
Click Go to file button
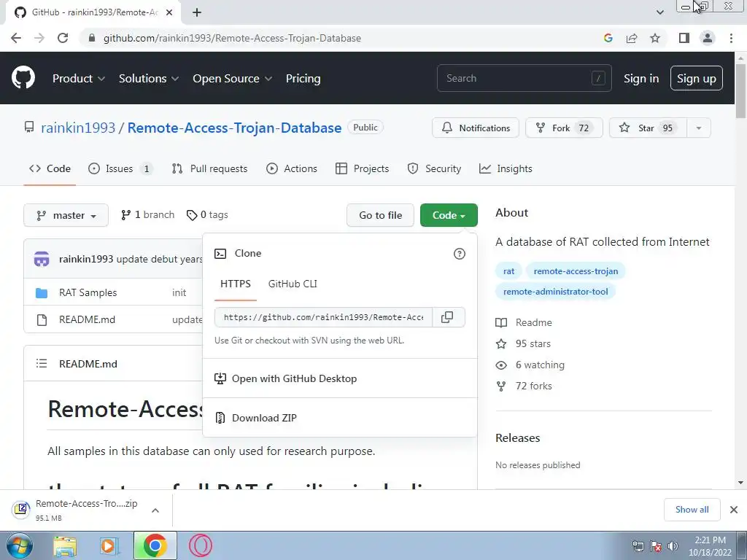[x=380, y=215]
